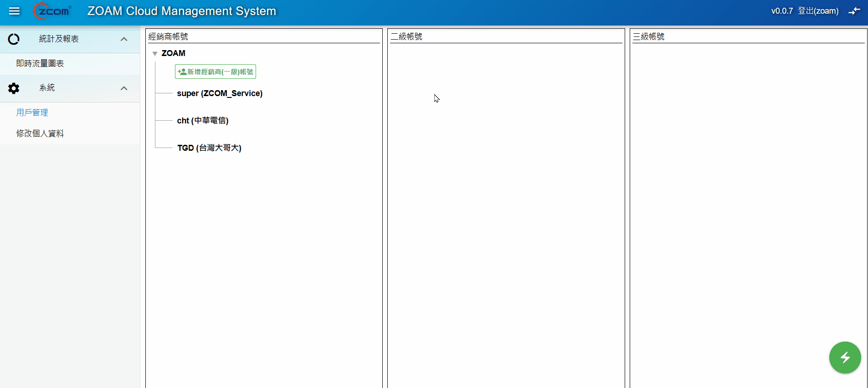Image resolution: width=868 pixels, height=388 pixels.
Task: Collapse the 統計及報表 section chevron
Action: pyautogui.click(x=123, y=39)
